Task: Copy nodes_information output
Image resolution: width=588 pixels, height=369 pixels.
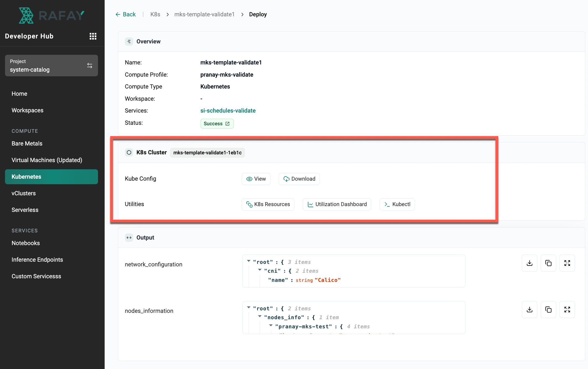Action: point(548,310)
